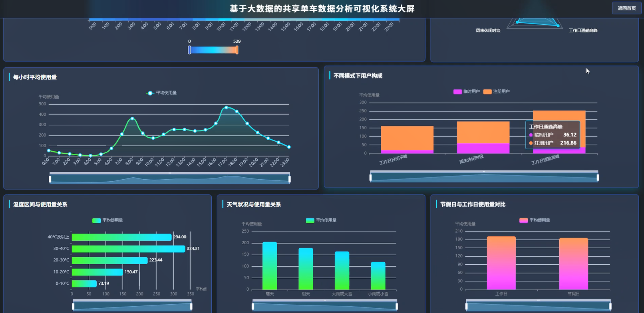Click the 20-30℃ bar
The width and height of the screenshot is (644, 313).
pyautogui.click(x=109, y=260)
